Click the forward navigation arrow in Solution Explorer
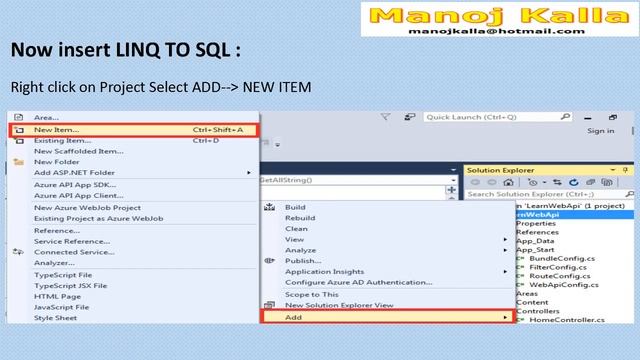Viewport: 640px width, 360px height. pyautogui.click(x=492, y=182)
